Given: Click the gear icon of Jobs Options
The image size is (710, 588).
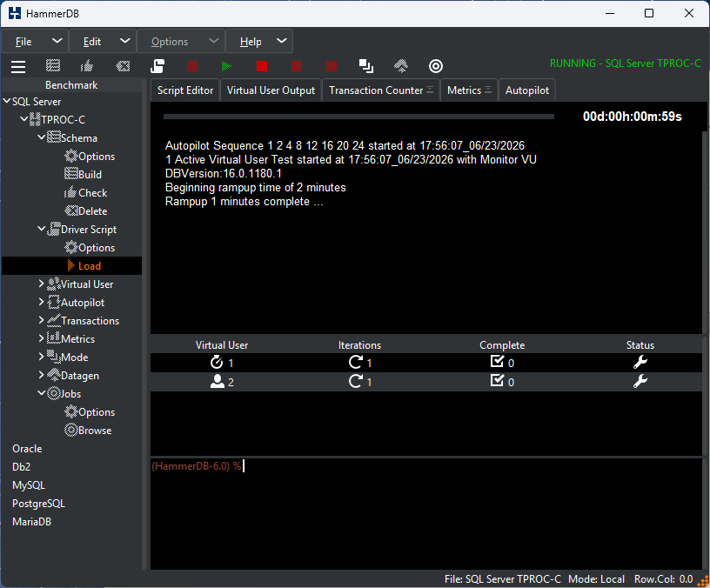Looking at the screenshot, I should [71, 411].
